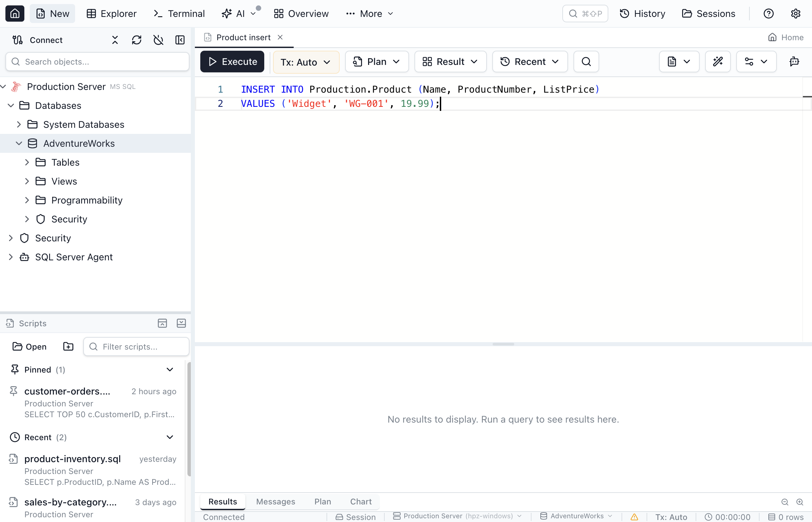The width and height of the screenshot is (812, 522).
Task: Unpin the customer-orders script
Action: click(14, 391)
